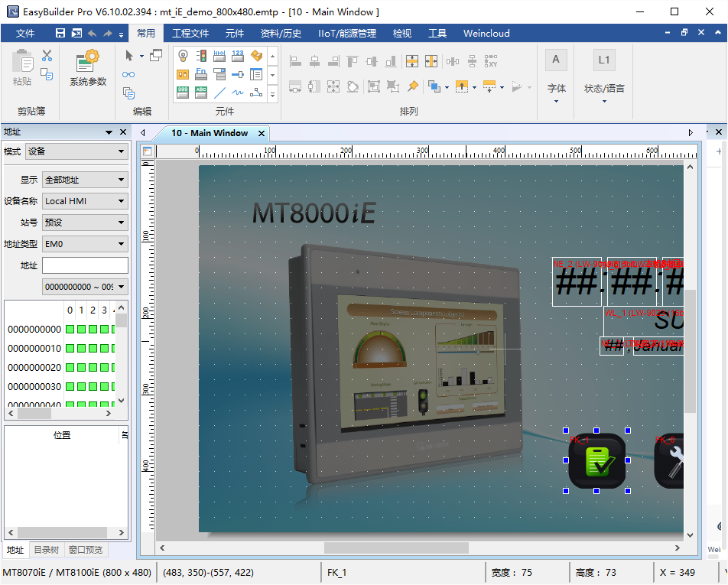Click the first green cell of row 0000000000
The height and width of the screenshot is (585, 728).
click(70, 329)
